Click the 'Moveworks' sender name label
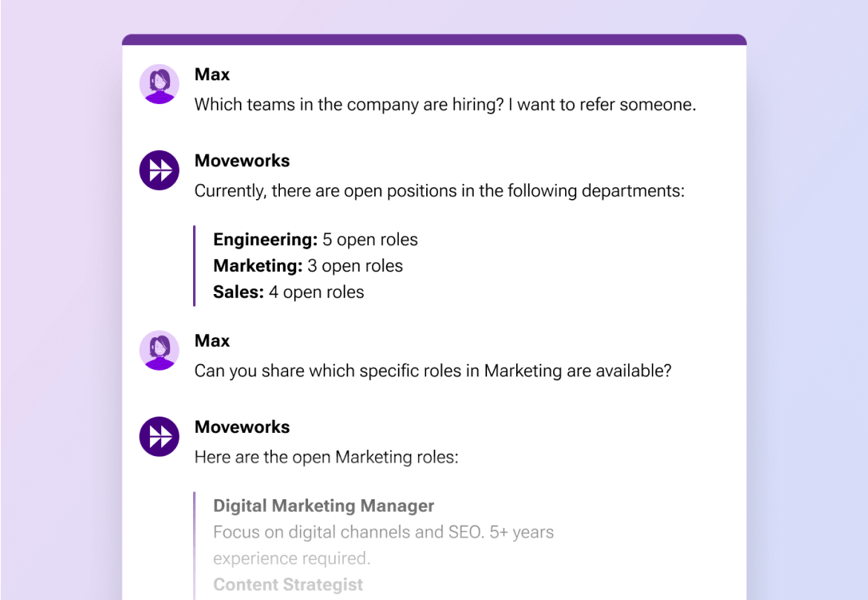868x600 pixels. (242, 160)
